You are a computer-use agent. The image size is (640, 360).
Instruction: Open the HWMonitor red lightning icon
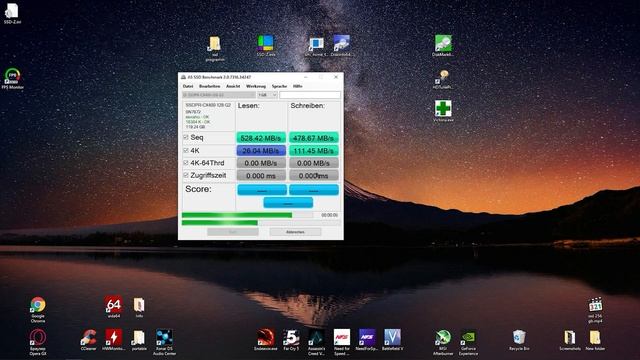point(113,340)
